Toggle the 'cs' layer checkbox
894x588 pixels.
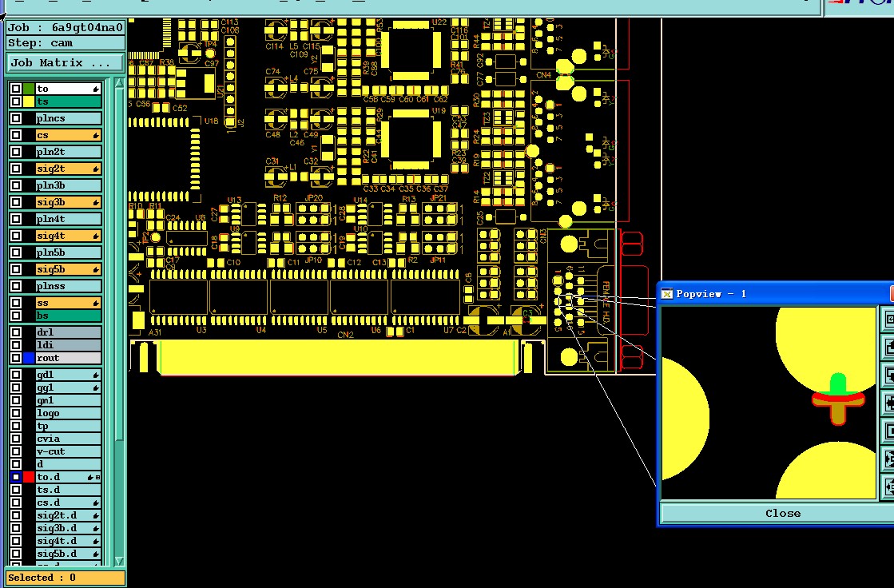coord(16,135)
